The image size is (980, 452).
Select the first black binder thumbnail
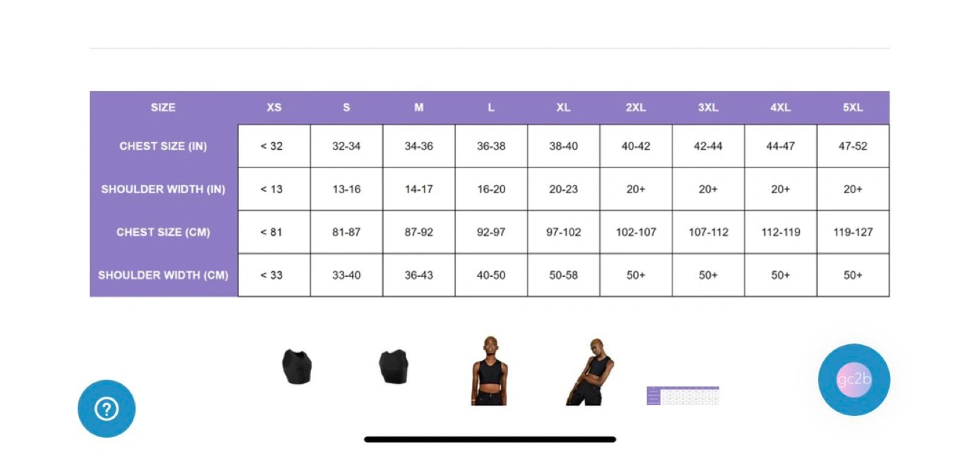coord(297,367)
